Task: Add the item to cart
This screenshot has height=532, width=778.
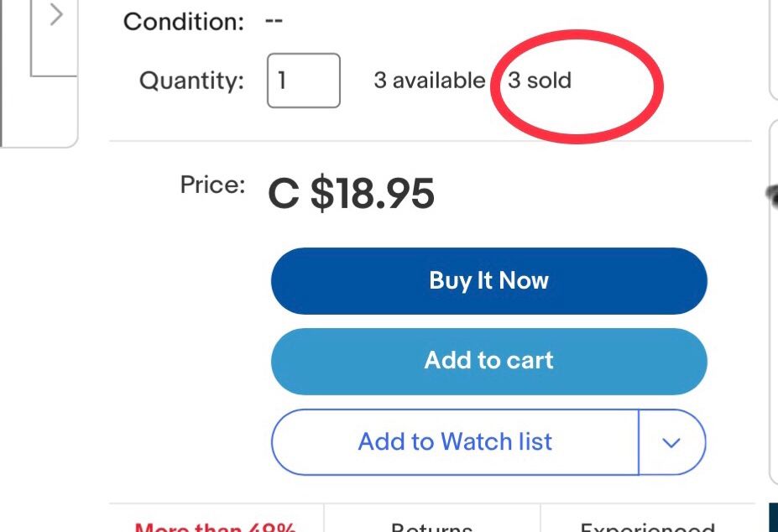Action: (x=488, y=361)
